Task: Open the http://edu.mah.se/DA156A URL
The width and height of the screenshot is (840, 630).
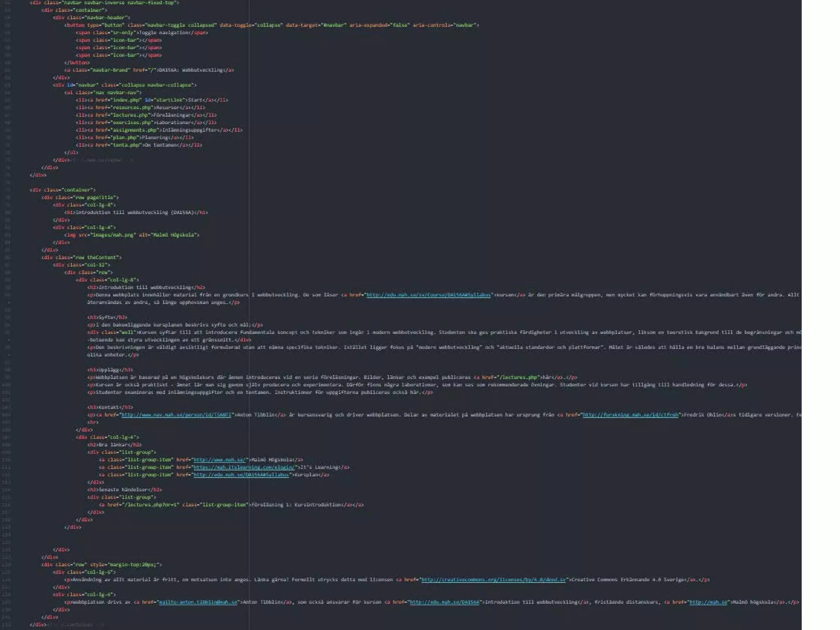Action: pos(444,602)
